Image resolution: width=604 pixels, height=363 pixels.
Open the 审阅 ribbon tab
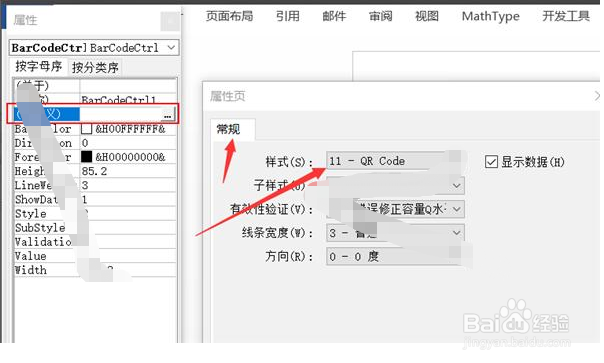click(x=380, y=16)
